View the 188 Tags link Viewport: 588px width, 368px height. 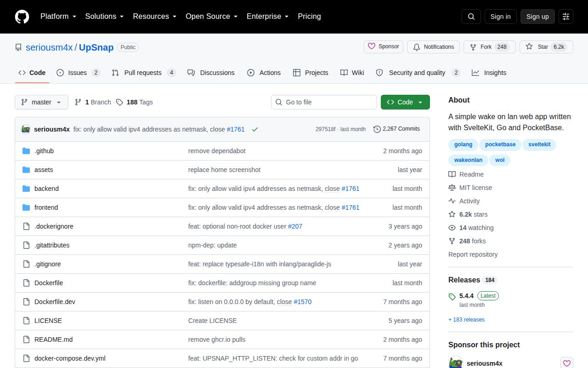pyautogui.click(x=134, y=102)
